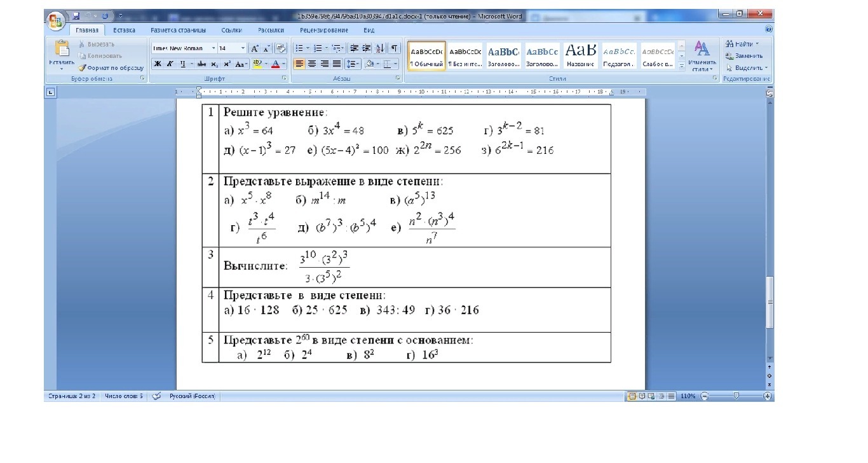The image size is (868, 463).
Task: Justify the paragraph text
Action: [336, 64]
